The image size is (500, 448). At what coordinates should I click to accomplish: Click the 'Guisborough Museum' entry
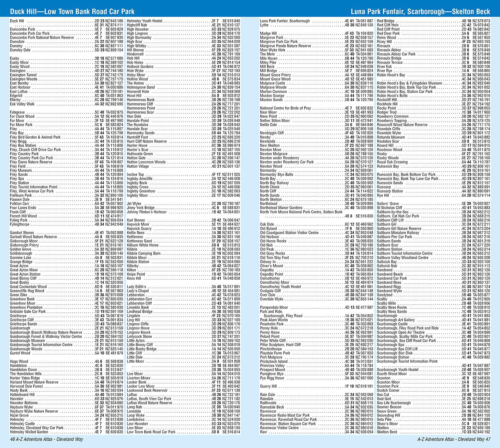pos(67,341)
